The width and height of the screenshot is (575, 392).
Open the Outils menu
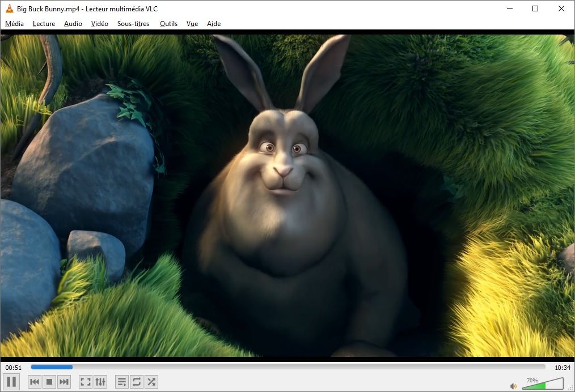tap(168, 24)
